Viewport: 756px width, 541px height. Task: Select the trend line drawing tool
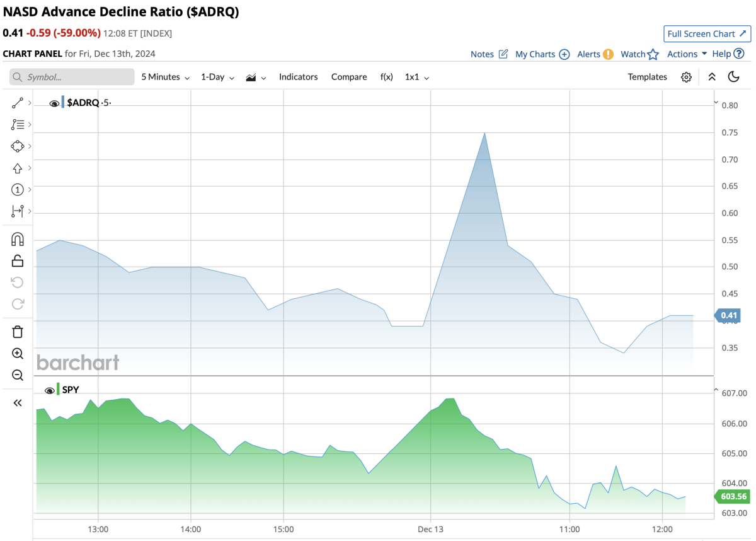click(18, 103)
